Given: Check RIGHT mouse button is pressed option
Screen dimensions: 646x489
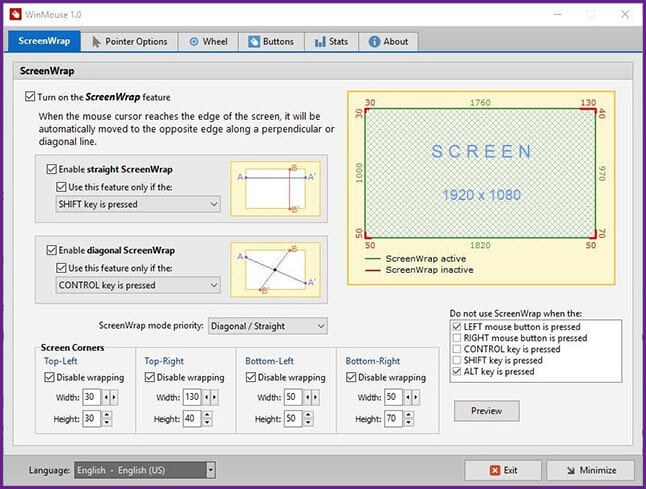Looking at the screenshot, I should pos(459,338).
